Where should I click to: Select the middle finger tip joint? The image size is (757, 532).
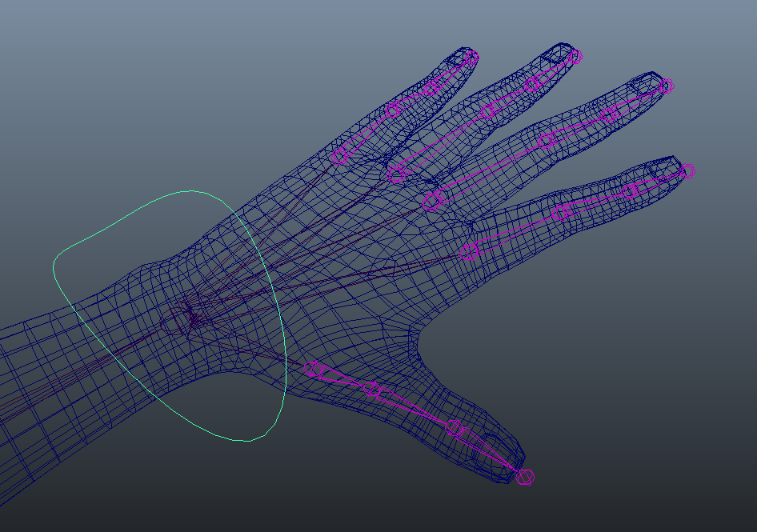click(667, 86)
